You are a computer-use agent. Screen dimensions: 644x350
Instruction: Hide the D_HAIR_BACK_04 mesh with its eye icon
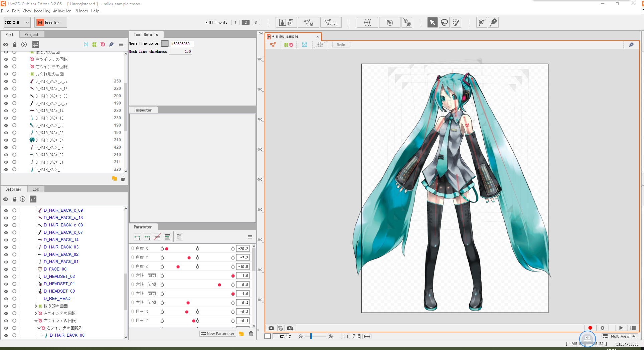click(6, 140)
